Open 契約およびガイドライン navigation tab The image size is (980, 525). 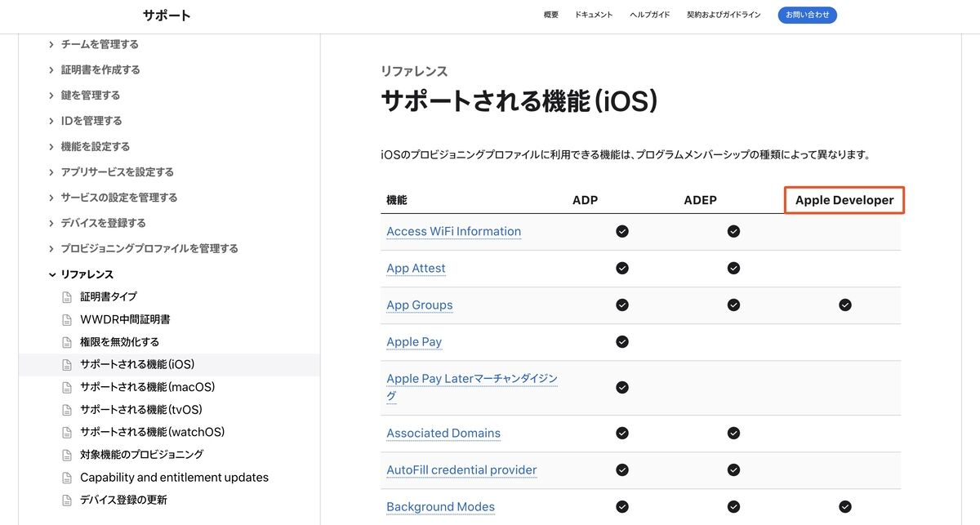click(x=724, y=15)
